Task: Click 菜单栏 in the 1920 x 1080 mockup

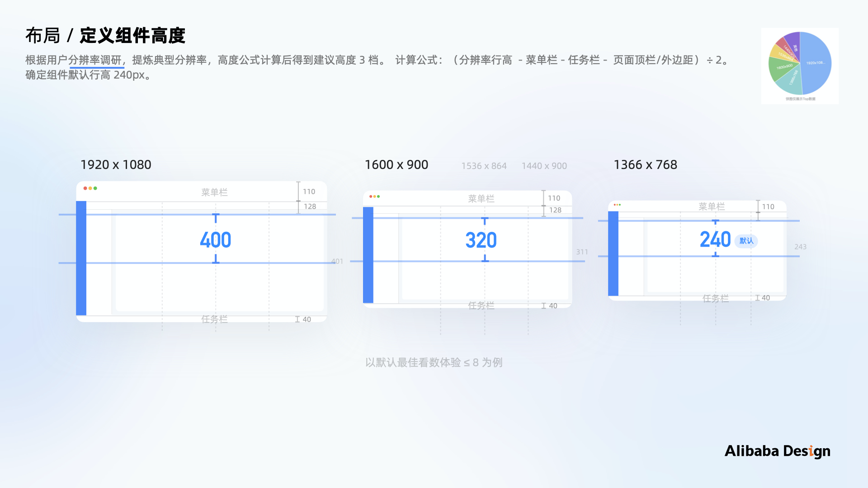Action: tap(214, 192)
